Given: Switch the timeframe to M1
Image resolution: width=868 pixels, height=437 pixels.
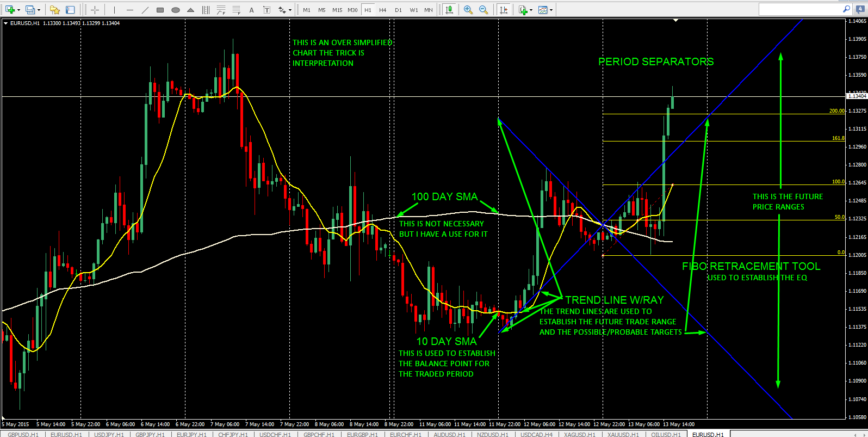Looking at the screenshot, I should 307,10.
